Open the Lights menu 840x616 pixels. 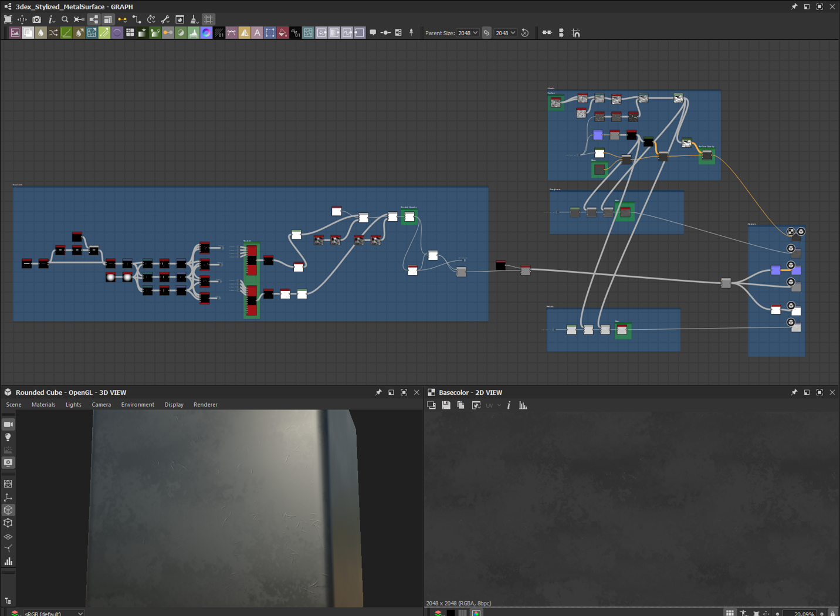point(73,405)
